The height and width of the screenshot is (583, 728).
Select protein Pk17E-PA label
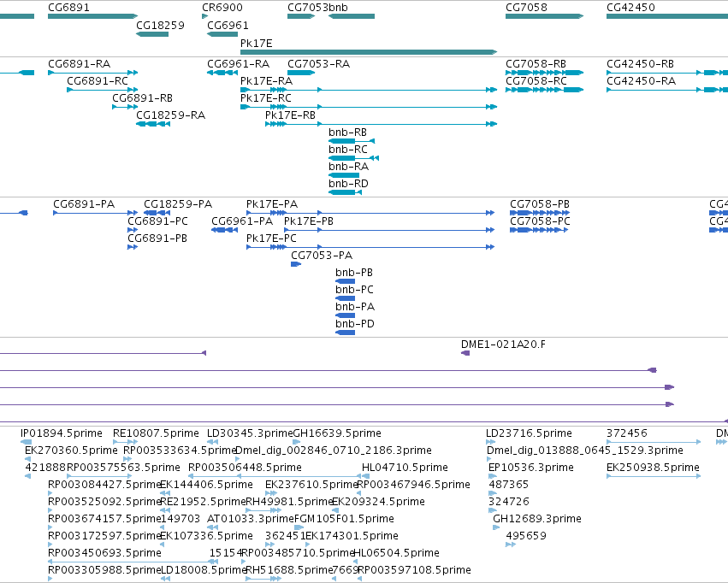click(272, 204)
